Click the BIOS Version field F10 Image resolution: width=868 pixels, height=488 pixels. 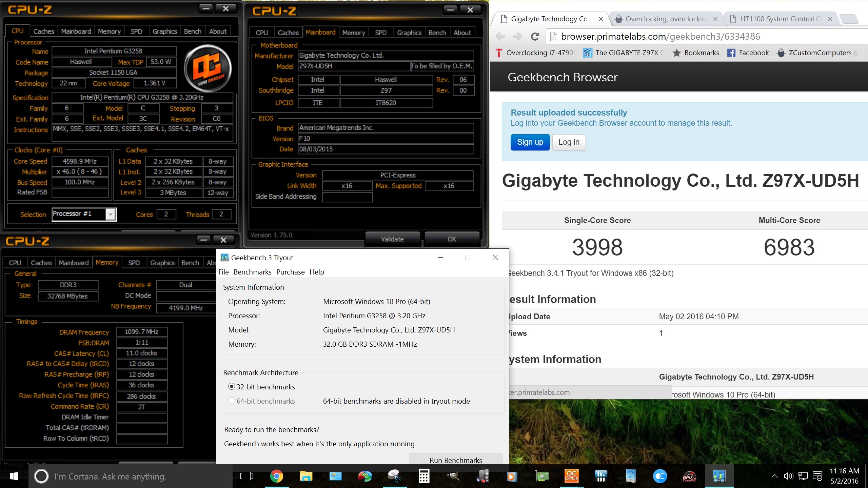(x=386, y=138)
